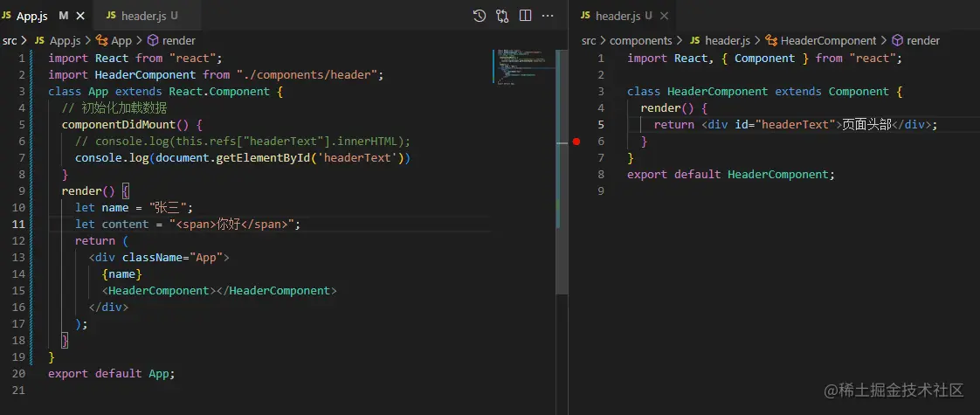Screen dimensions: 980x415
Task: Click the 初始化加载数据 comment
Action: coord(114,108)
